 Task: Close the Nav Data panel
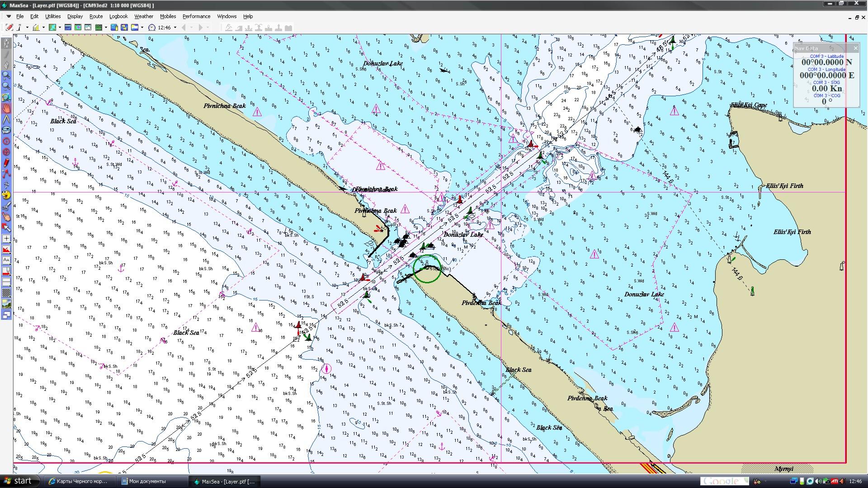[x=855, y=48]
